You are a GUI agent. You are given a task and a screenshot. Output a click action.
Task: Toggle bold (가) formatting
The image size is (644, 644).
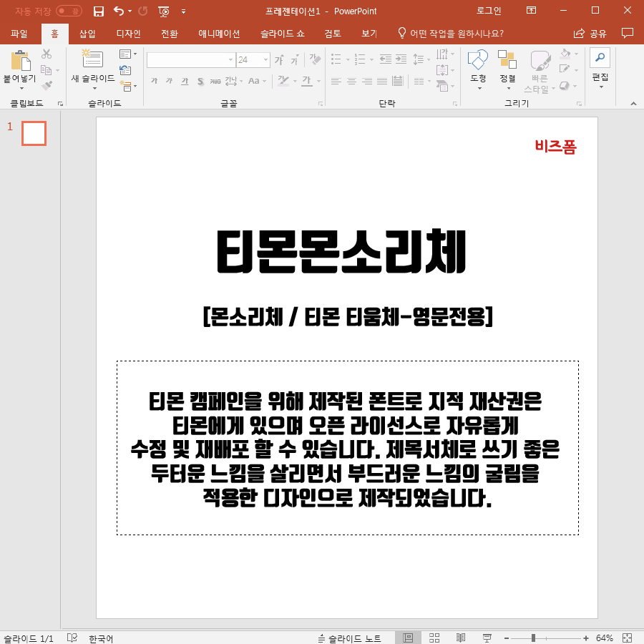point(154,82)
